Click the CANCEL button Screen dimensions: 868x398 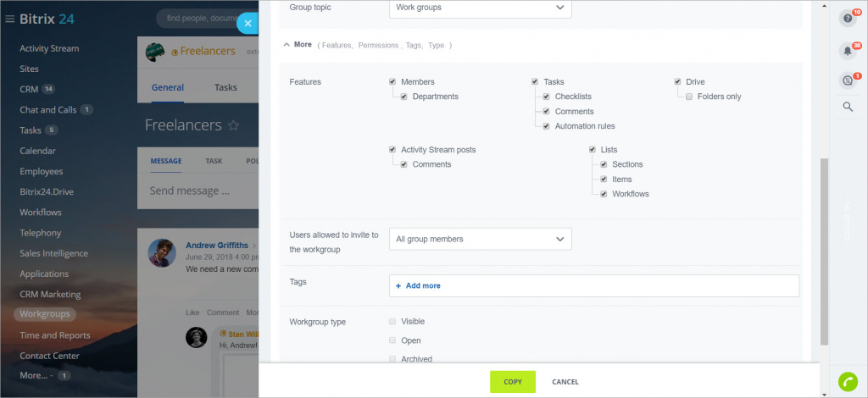[565, 382]
